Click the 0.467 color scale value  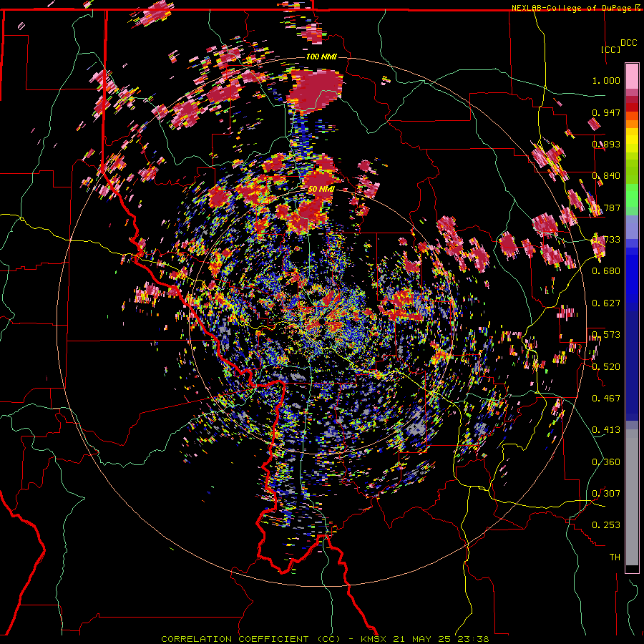click(x=606, y=399)
